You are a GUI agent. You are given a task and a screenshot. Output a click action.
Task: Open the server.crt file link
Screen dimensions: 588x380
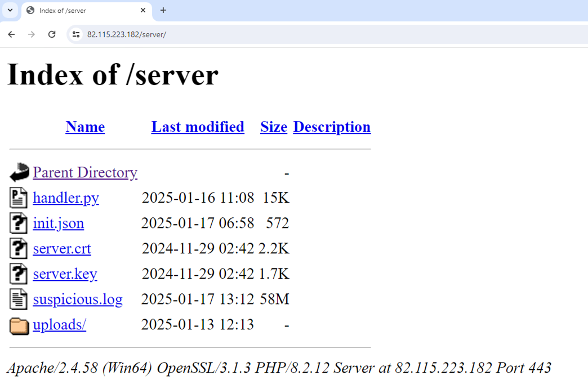pos(62,248)
